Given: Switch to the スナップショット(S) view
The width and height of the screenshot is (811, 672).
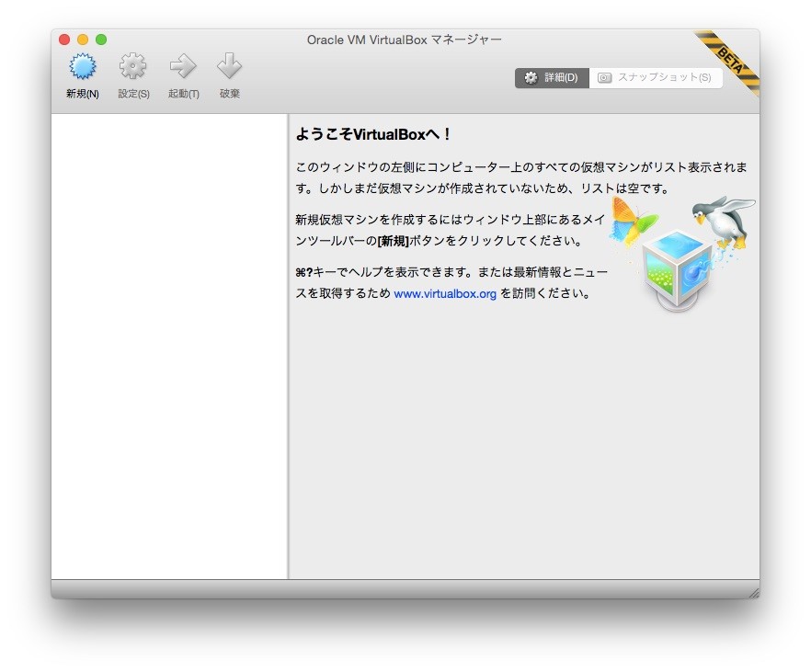Looking at the screenshot, I should (x=656, y=78).
